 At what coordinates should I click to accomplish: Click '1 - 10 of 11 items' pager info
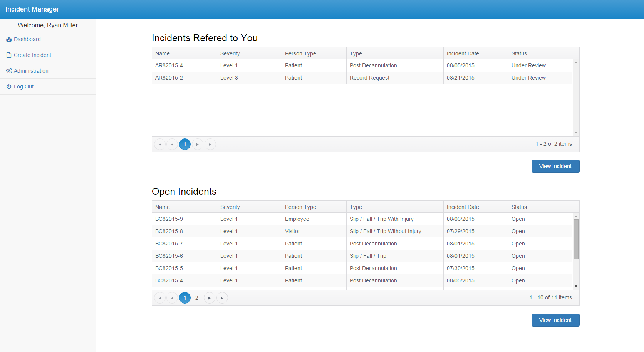(x=550, y=297)
